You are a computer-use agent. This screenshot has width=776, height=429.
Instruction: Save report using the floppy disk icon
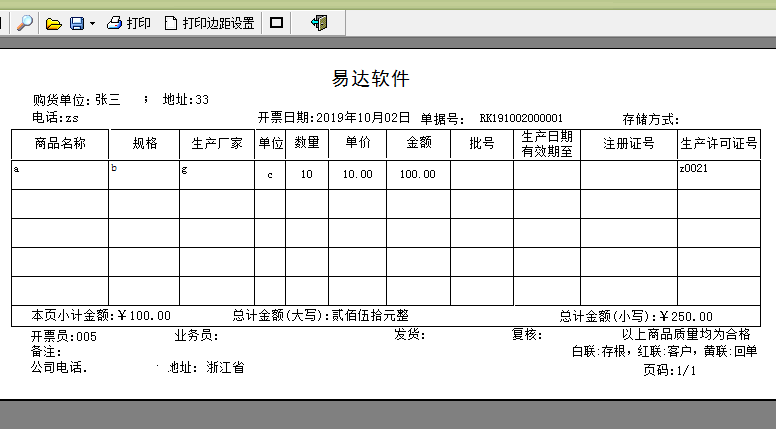(77, 23)
